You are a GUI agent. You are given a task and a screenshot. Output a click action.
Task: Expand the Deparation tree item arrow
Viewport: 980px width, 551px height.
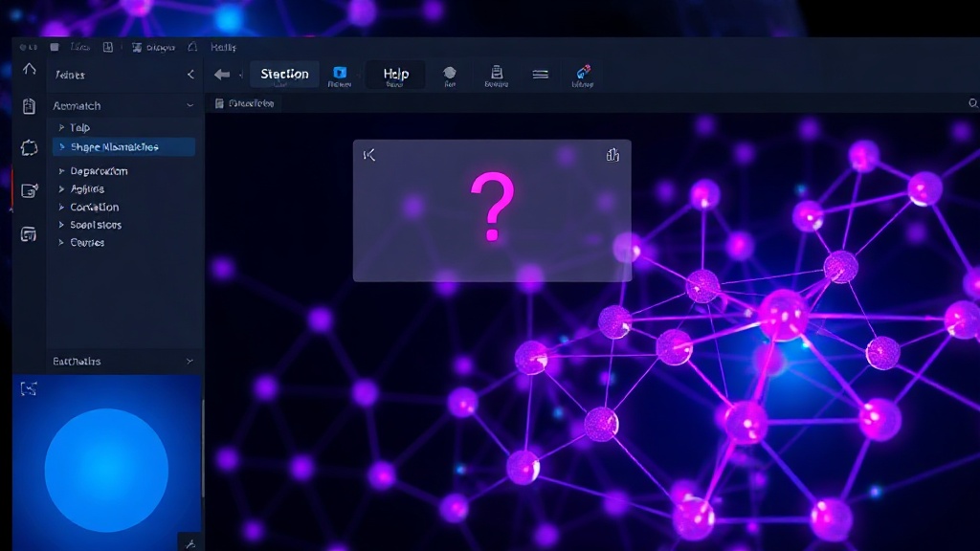tap(61, 170)
